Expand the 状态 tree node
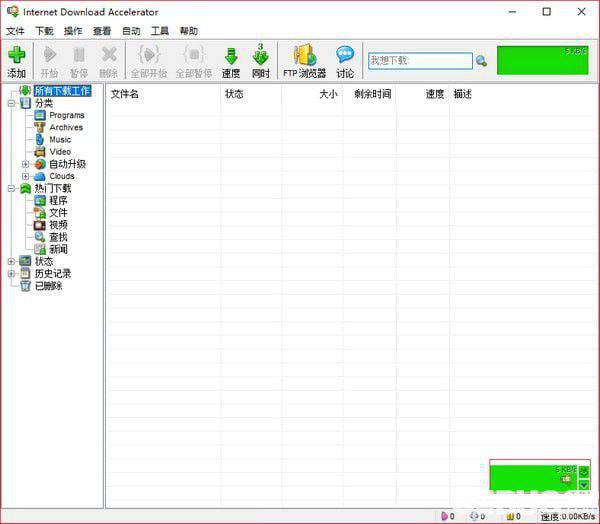Image resolution: width=600 pixels, height=524 pixels. click(11, 262)
